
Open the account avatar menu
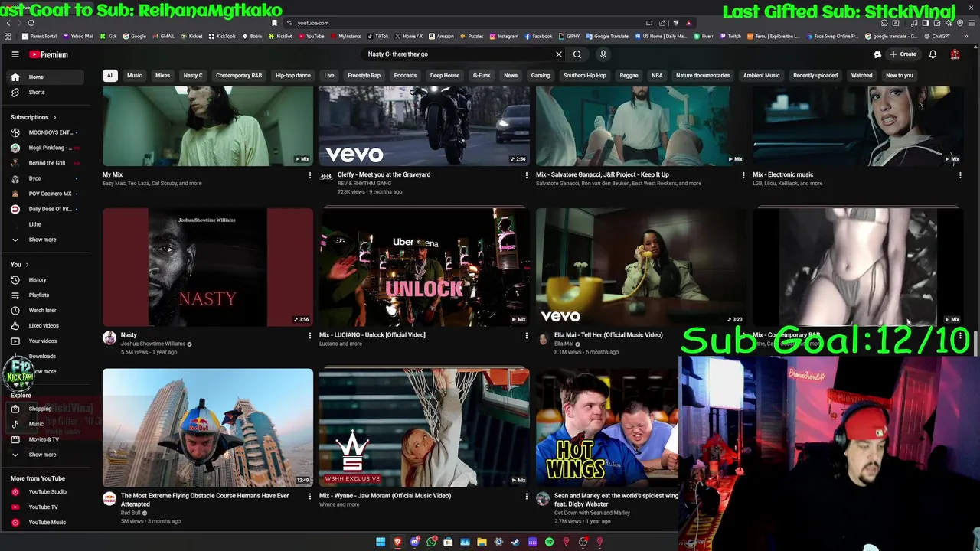[x=955, y=54]
